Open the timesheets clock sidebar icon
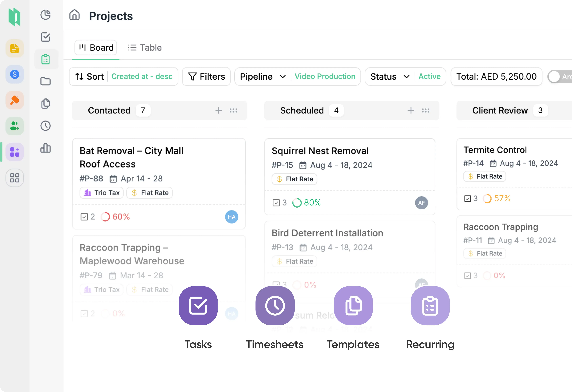 pos(46,126)
